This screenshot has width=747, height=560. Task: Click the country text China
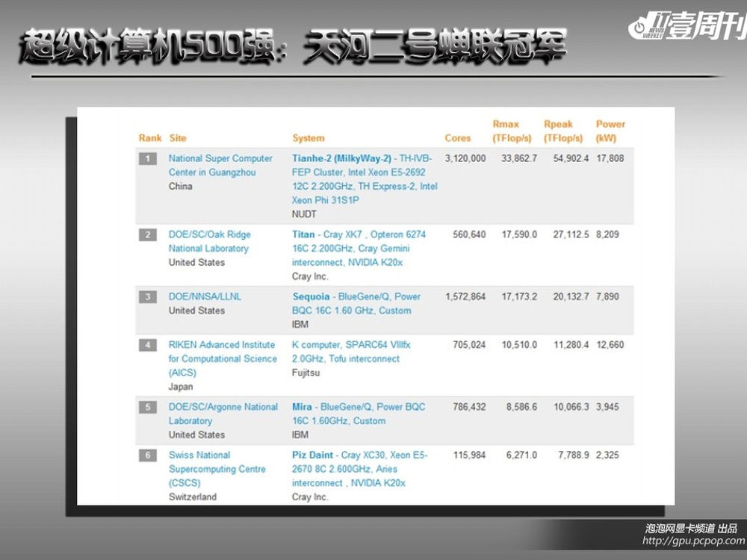click(181, 186)
